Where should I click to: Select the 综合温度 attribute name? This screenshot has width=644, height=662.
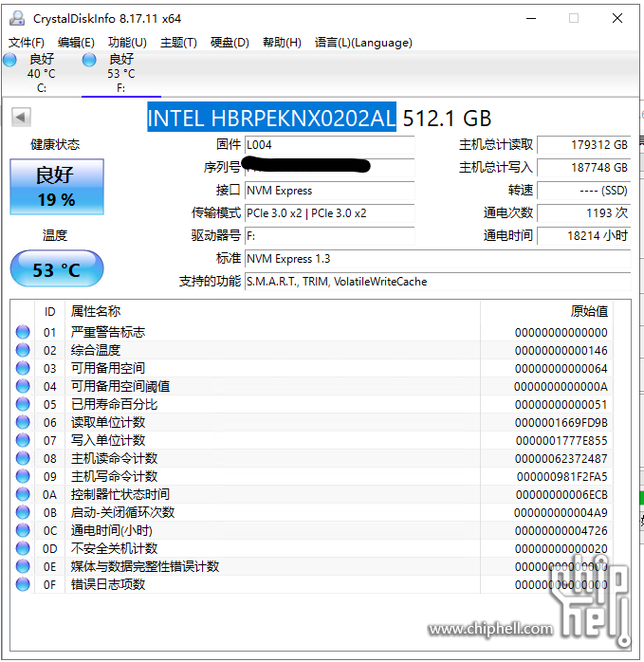96,350
